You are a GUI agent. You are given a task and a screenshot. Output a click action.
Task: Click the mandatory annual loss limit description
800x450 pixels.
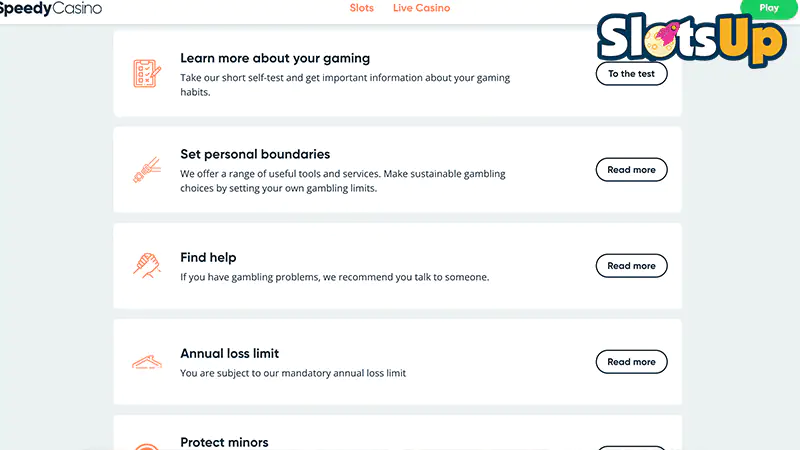(293, 373)
